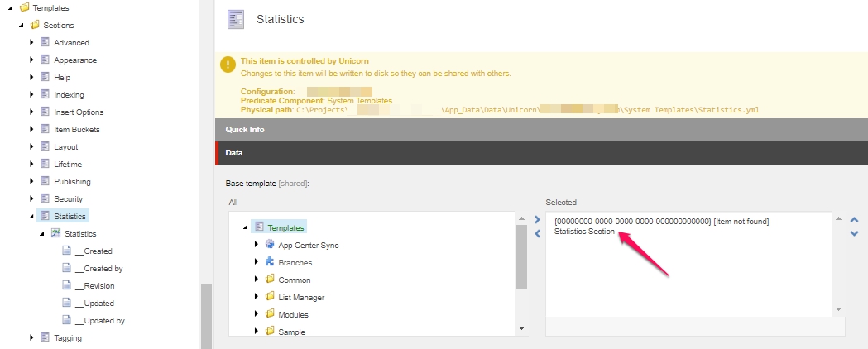Image resolution: width=868 pixels, height=349 pixels.
Task: Select Statistics Section in Selected list
Action: pos(584,232)
